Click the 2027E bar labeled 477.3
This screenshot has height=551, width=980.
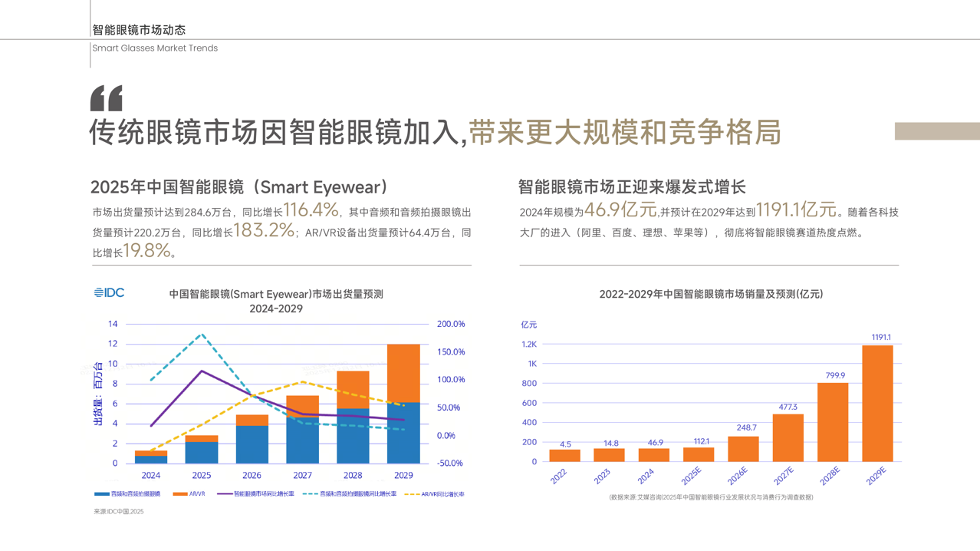[788, 437]
